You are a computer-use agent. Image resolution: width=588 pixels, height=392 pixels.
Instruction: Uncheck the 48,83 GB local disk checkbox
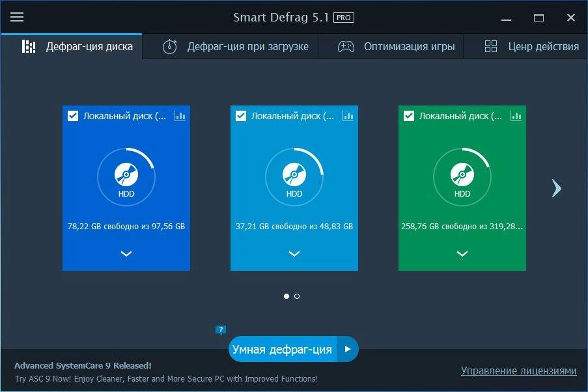(x=241, y=116)
